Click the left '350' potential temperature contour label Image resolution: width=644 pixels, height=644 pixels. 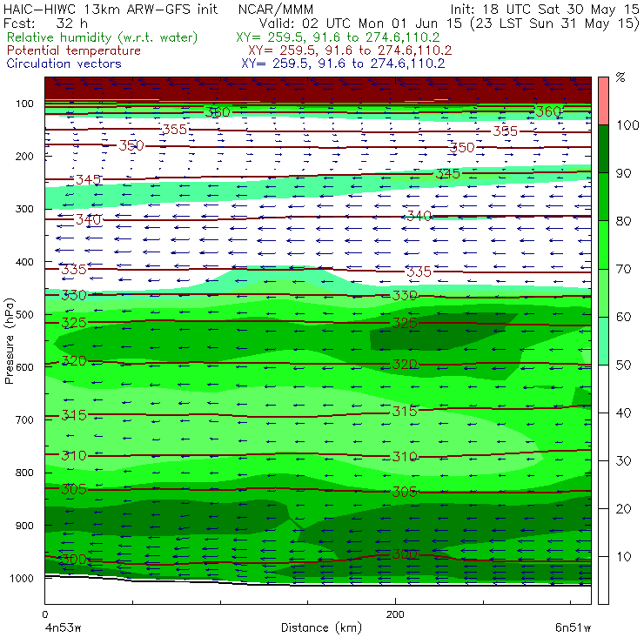[x=131, y=145]
